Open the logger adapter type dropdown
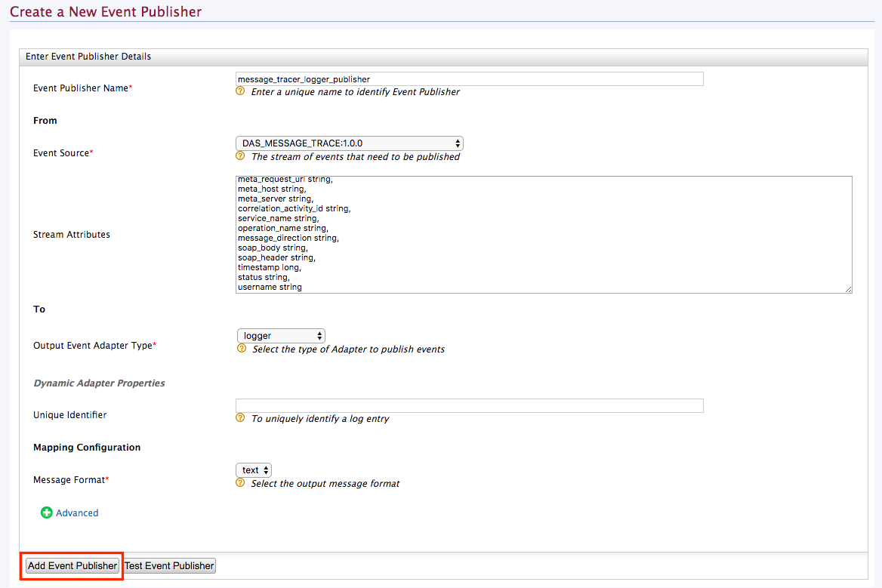 pos(281,336)
